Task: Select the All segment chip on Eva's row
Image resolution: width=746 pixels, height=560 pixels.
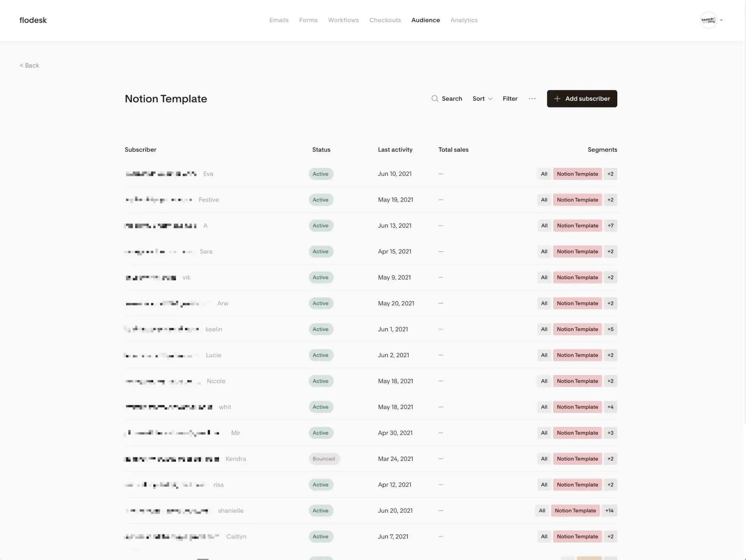Action: [544, 174]
